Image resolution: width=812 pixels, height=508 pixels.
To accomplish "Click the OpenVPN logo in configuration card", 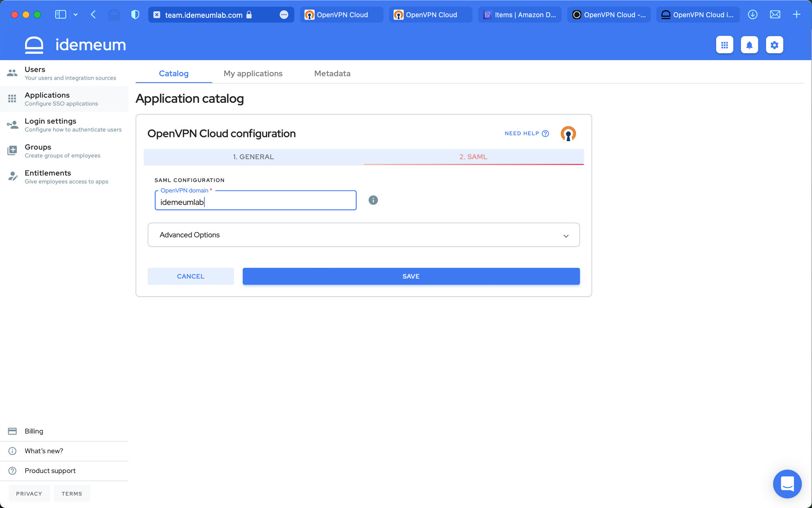I will 568,134.
